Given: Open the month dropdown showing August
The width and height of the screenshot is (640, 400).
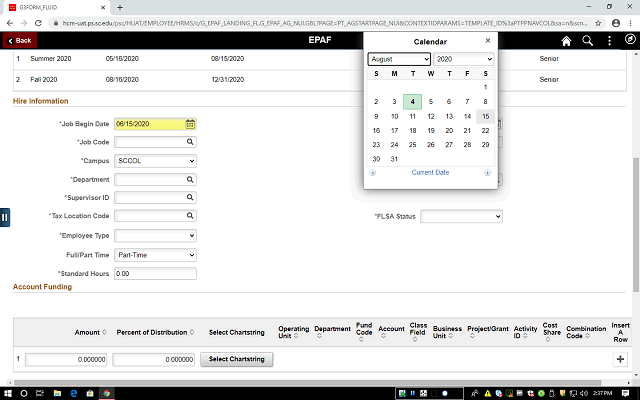Looking at the screenshot, I should tap(399, 59).
